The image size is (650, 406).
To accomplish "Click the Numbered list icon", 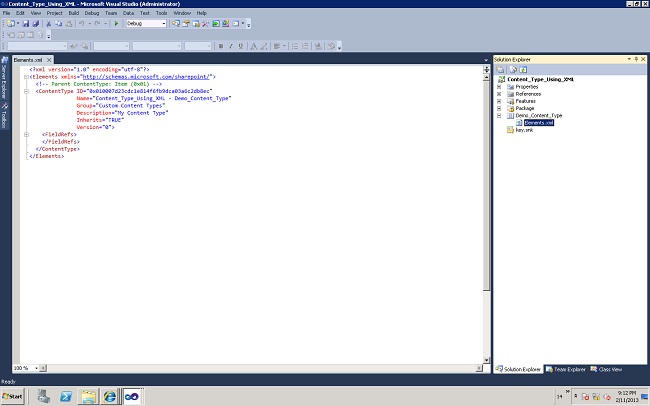I will tap(305, 46).
